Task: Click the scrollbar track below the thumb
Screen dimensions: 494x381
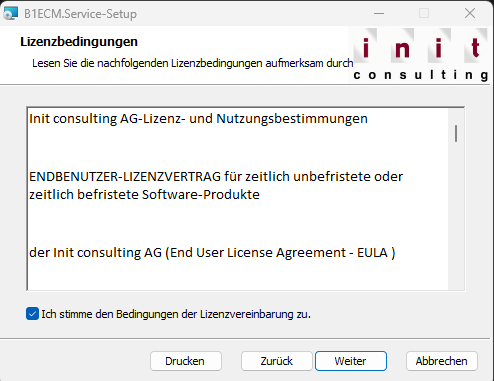Action: (456, 217)
